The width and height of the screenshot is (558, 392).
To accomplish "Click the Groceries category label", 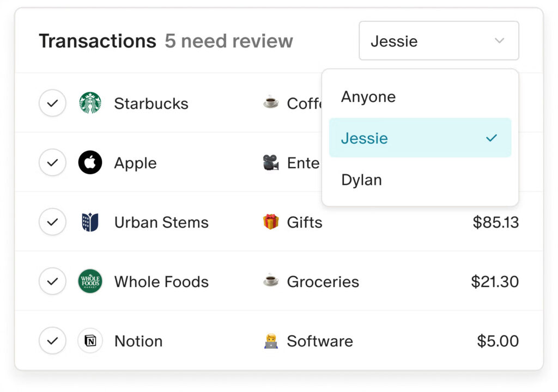I will [x=323, y=281].
